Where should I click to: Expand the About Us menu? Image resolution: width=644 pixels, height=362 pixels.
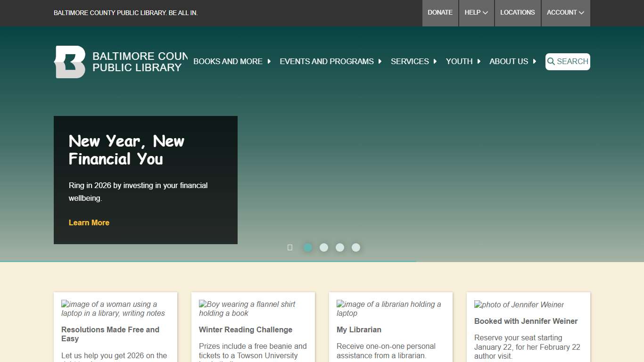(x=512, y=61)
